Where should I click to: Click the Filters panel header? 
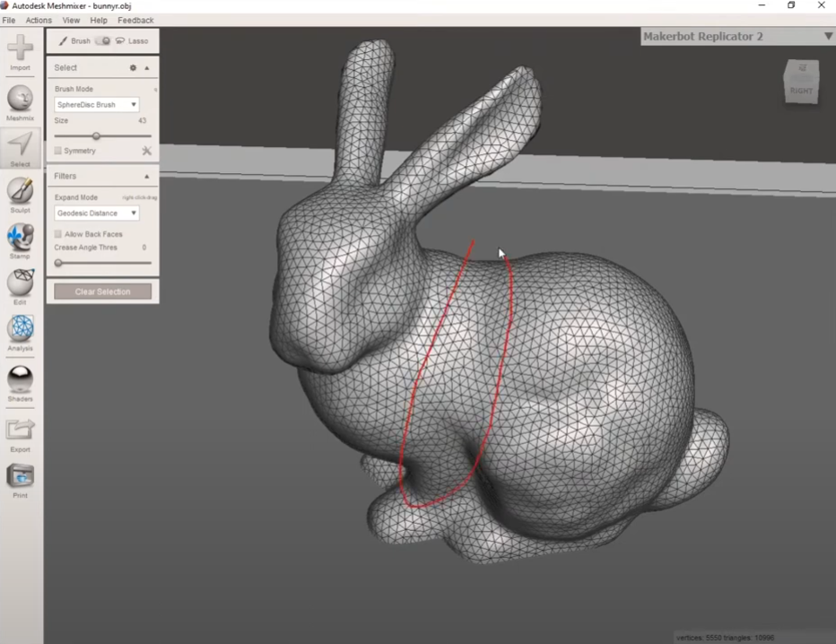(102, 176)
